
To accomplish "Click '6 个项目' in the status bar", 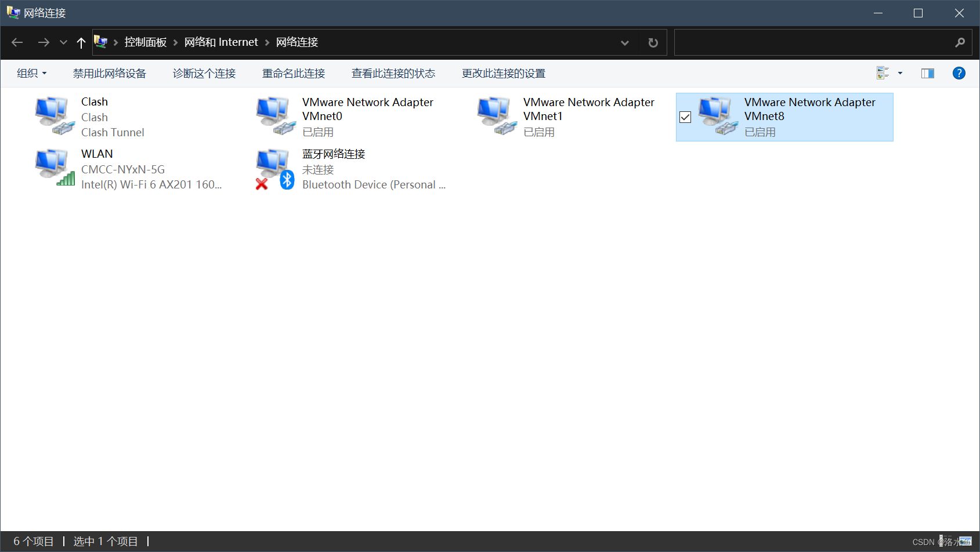I will (34, 541).
